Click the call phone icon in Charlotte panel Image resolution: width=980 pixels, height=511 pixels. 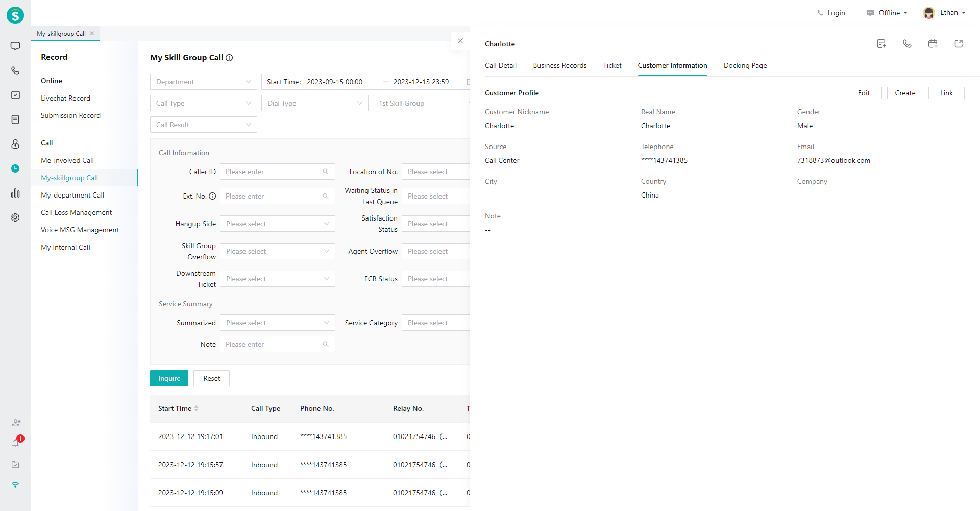point(907,44)
